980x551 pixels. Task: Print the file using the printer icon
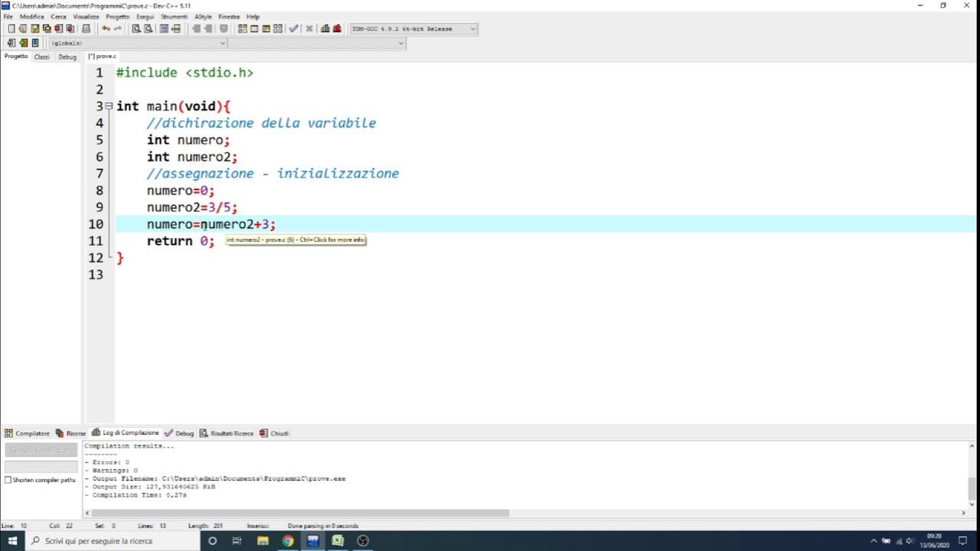pyautogui.click(x=87, y=29)
